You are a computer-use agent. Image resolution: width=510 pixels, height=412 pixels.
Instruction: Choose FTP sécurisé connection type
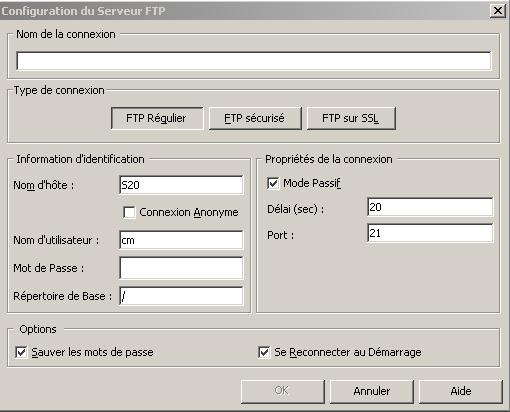[x=255, y=118]
